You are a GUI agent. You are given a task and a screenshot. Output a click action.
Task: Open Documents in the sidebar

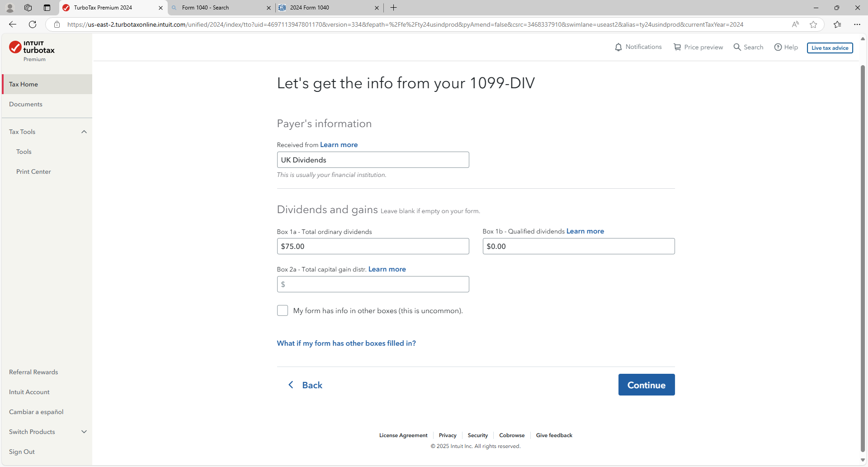[x=26, y=104]
